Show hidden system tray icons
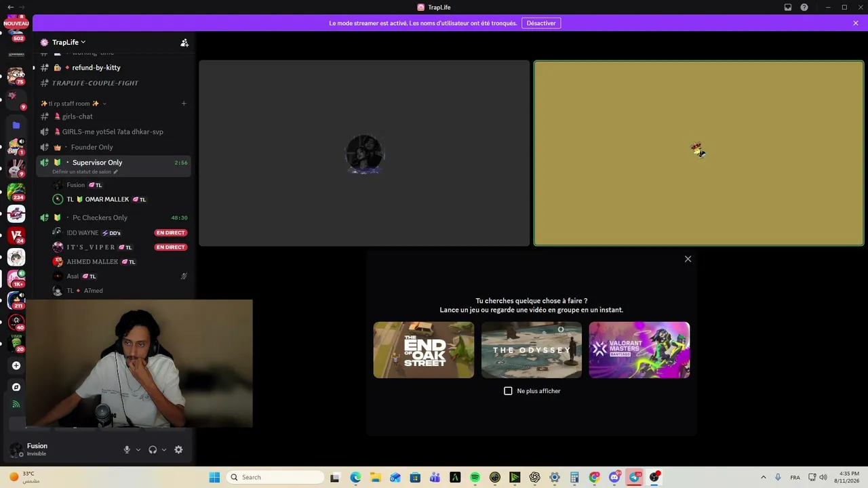 [763, 477]
